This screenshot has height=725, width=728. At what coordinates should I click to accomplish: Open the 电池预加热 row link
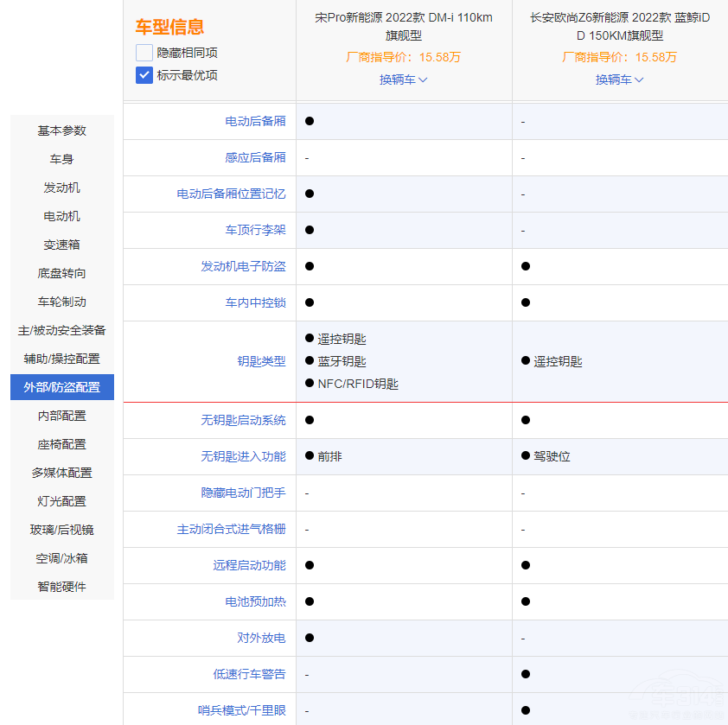coord(255,601)
